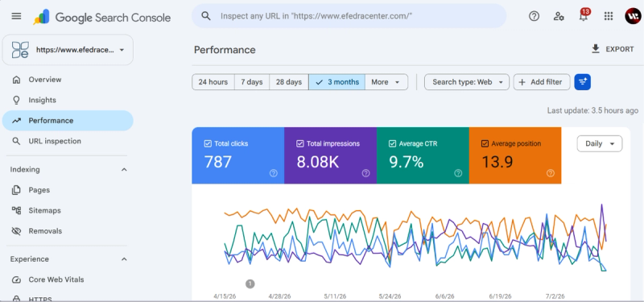Open the Google apps grid
The height and width of the screenshot is (302, 644).
(x=609, y=16)
